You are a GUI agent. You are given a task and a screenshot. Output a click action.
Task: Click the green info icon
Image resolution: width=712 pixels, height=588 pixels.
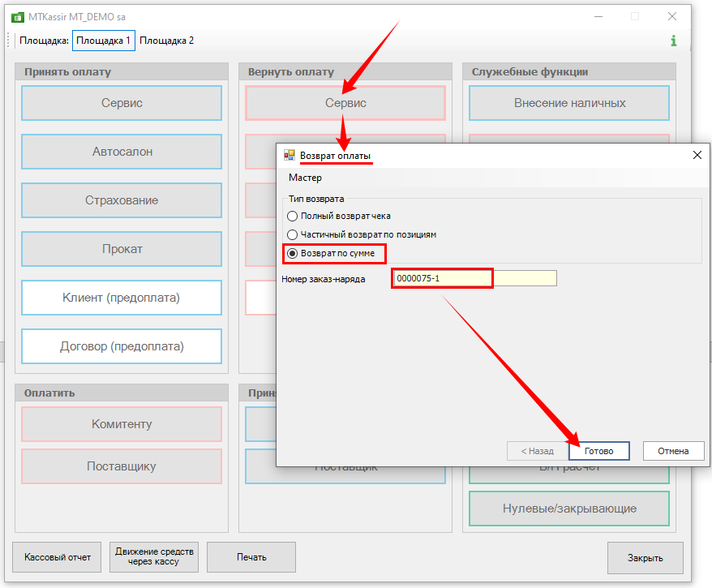pos(673,41)
